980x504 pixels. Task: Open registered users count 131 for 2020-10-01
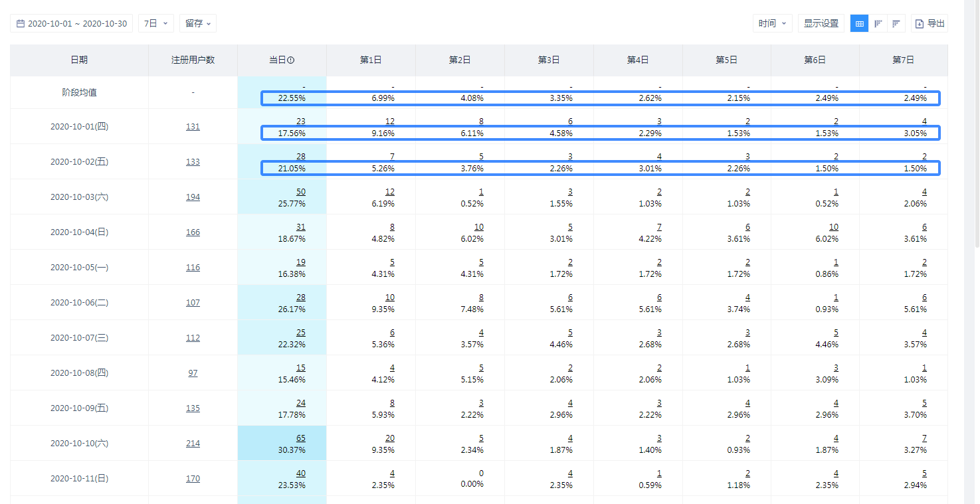pyautogui.click(x=193, y=127)
